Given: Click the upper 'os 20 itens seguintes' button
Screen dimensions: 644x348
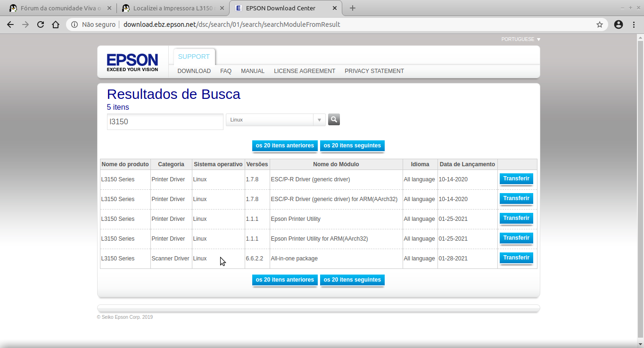Looking at the screenshot, I should [x=352, y=146].
